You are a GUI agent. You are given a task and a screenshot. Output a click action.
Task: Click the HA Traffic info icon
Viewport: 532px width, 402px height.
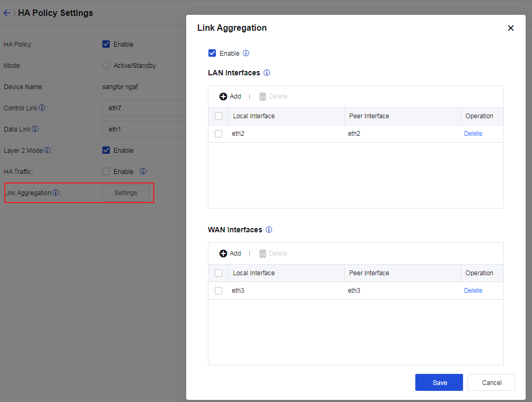[143, 172]
